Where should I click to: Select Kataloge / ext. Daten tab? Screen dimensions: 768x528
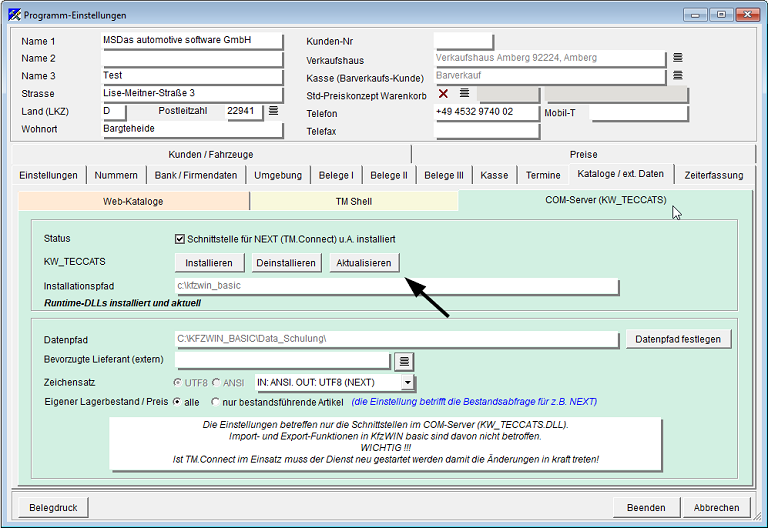(x=621, y=174)
